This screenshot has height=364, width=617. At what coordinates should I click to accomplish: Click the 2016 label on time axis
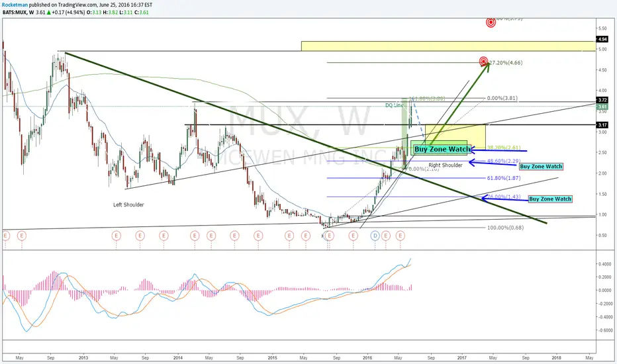[367, 357]
